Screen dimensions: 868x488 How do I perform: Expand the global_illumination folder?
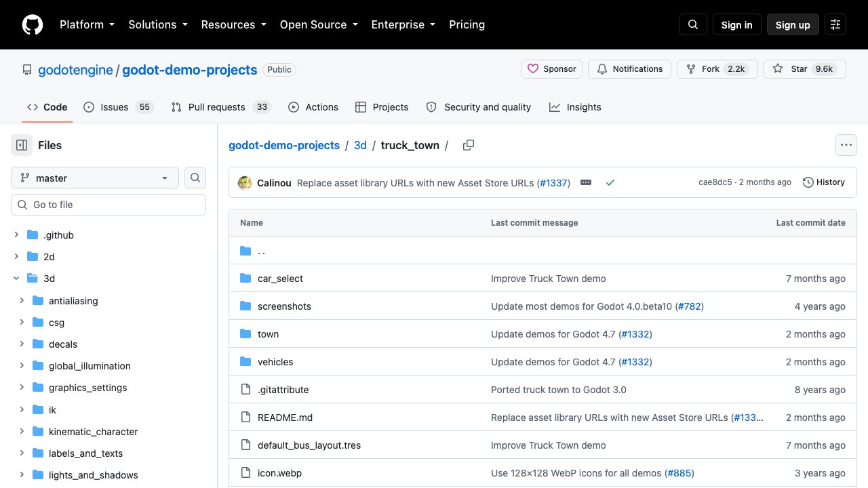22,366
